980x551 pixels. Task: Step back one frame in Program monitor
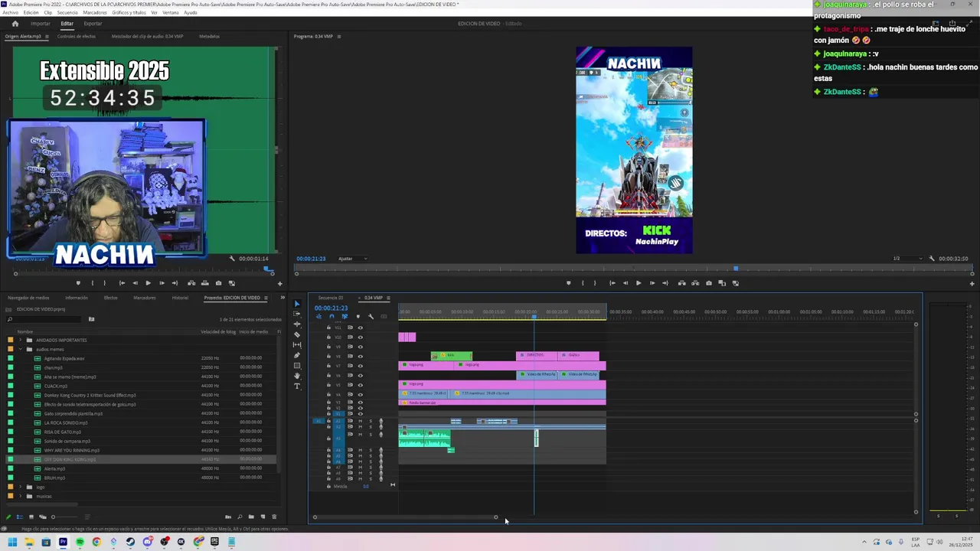pos(625,283)
